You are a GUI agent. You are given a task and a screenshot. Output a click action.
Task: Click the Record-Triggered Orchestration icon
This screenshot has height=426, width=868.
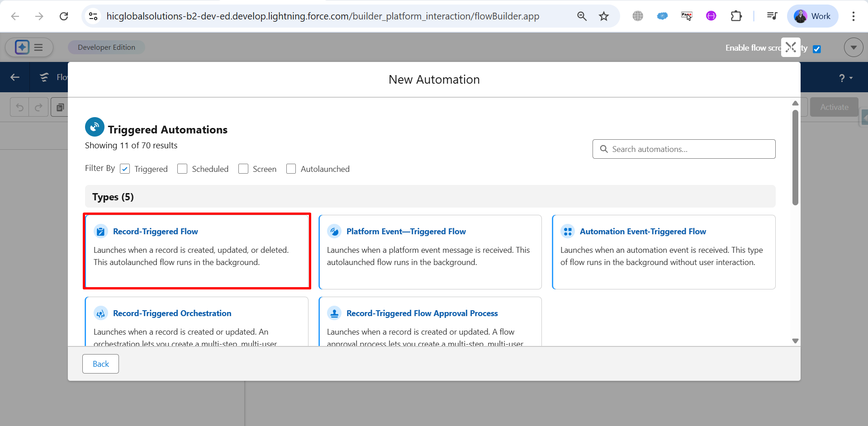[100, 313]
